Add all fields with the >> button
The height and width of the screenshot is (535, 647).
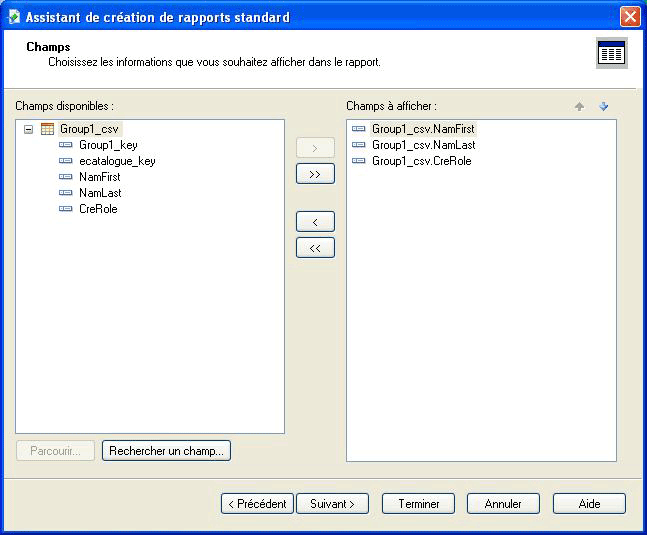(x=315, y=174)
